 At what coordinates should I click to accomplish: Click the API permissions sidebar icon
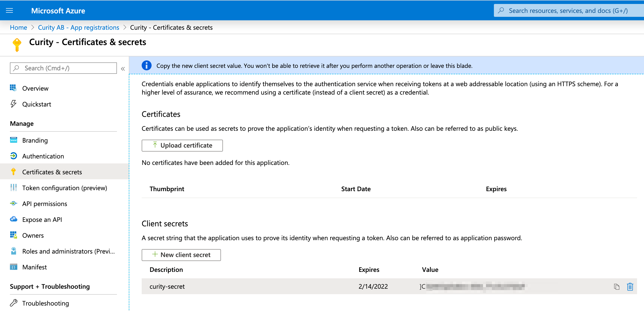coord(13,203)
